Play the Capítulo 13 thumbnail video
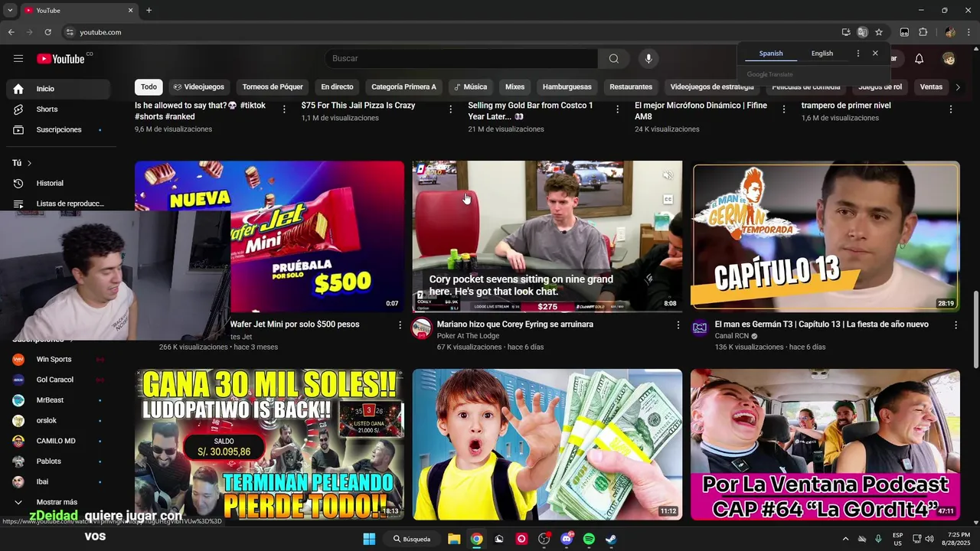Viewport: 980px width, 551px height. pos(825,236)
